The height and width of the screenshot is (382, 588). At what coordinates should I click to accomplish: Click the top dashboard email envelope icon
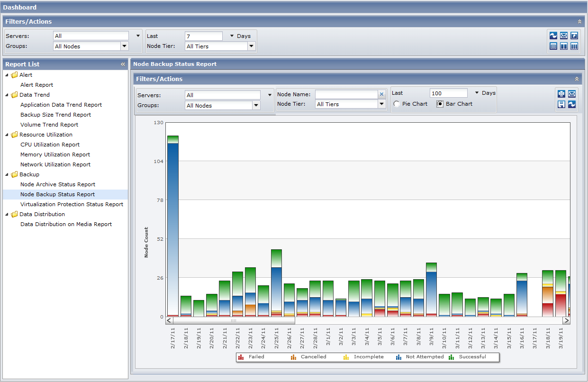(x=564, y=36)
